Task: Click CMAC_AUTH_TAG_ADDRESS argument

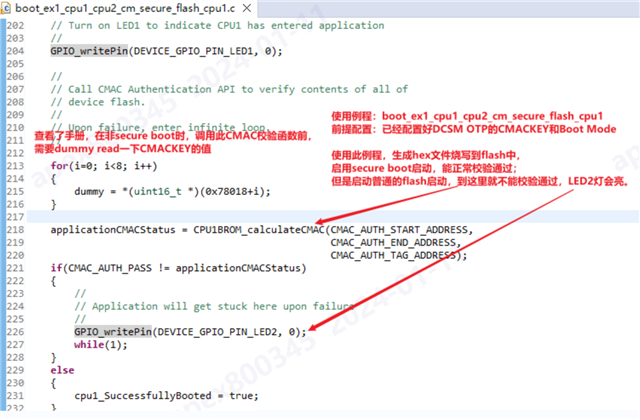Action: tap(393, 255)
